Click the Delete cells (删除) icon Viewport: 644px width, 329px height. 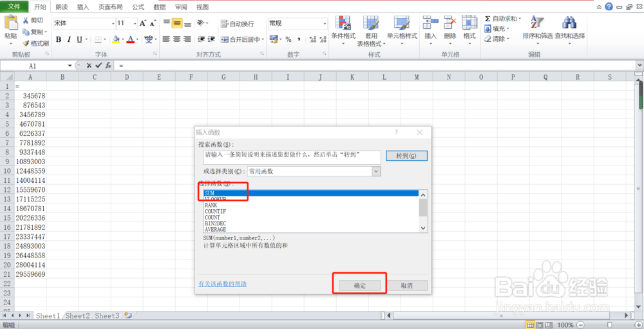pos(450,23)
